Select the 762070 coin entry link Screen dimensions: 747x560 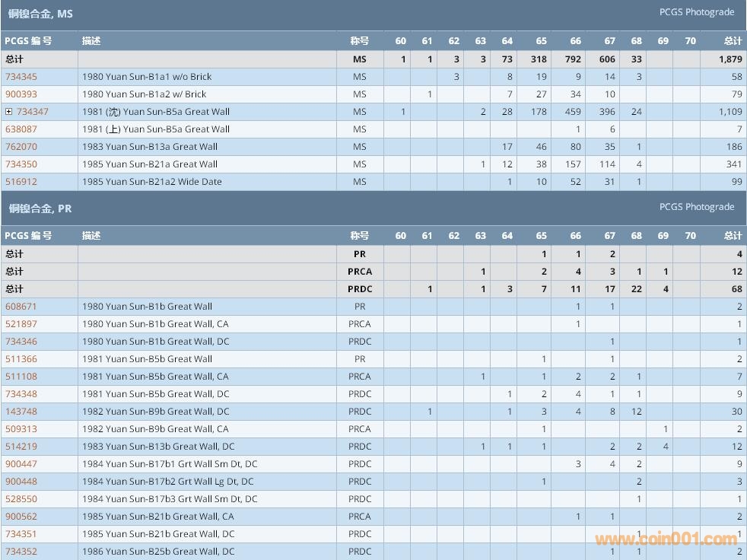click(x=21, y=147)
